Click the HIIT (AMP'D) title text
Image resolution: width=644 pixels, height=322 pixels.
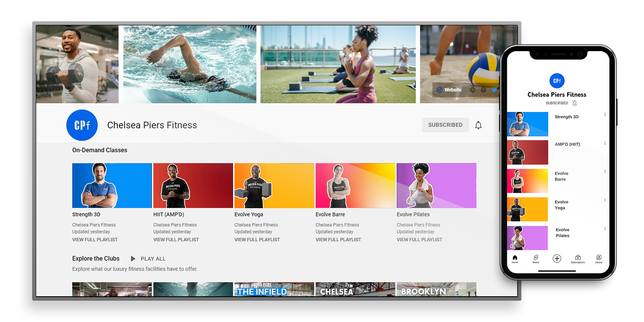pos(169,215)
